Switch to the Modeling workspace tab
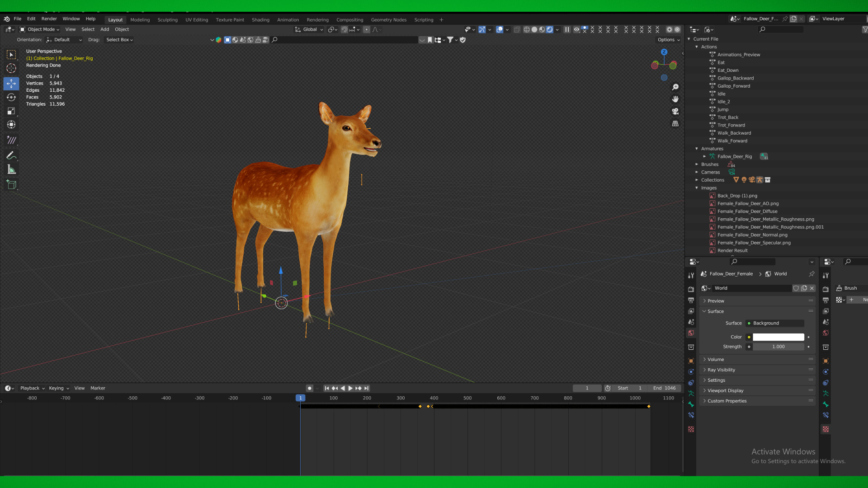Screen dimensions: 868x488 click(140, 20)
